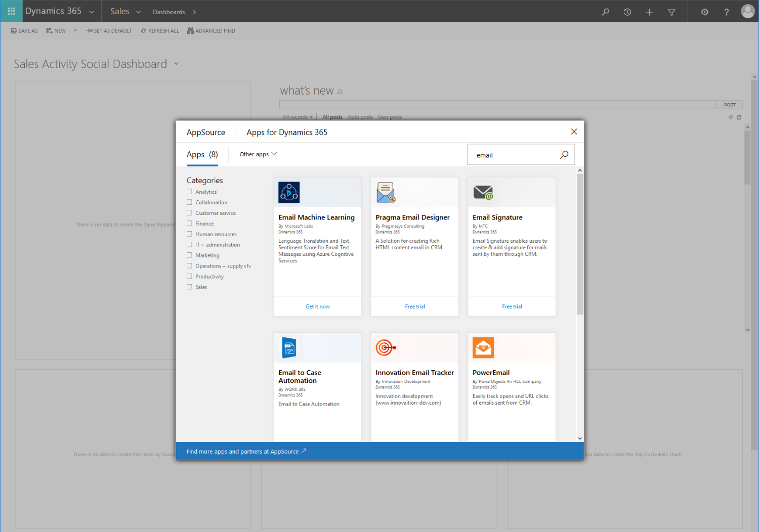Open global search magnifier in top bar
This screenshot has height=532, width=759.
(605, 12)
